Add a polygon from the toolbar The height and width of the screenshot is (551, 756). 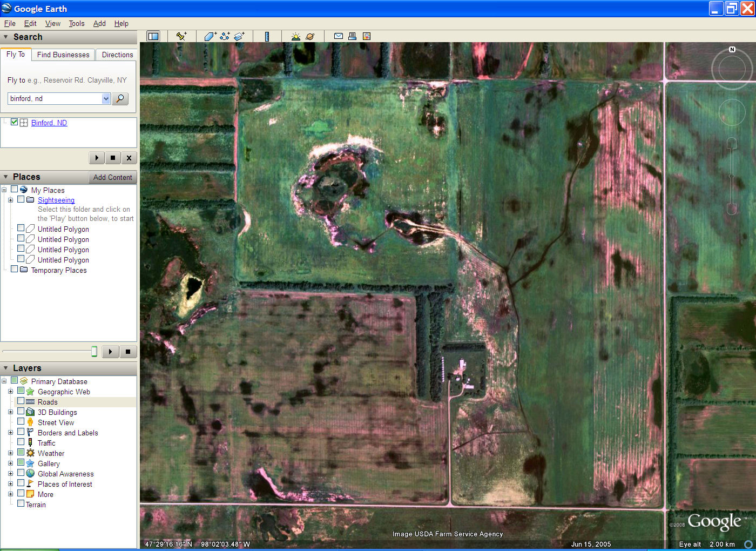(x=210, y=36)
